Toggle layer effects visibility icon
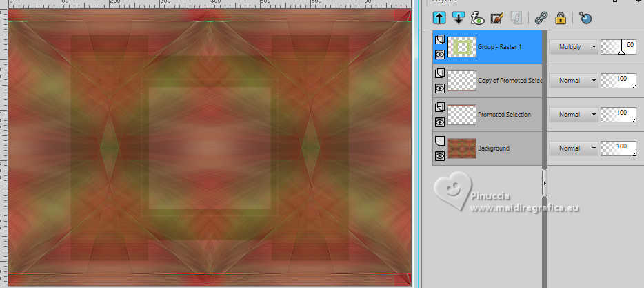Image resolution: width=644 pixels, height=288 pixels. (x=478, y=18)
